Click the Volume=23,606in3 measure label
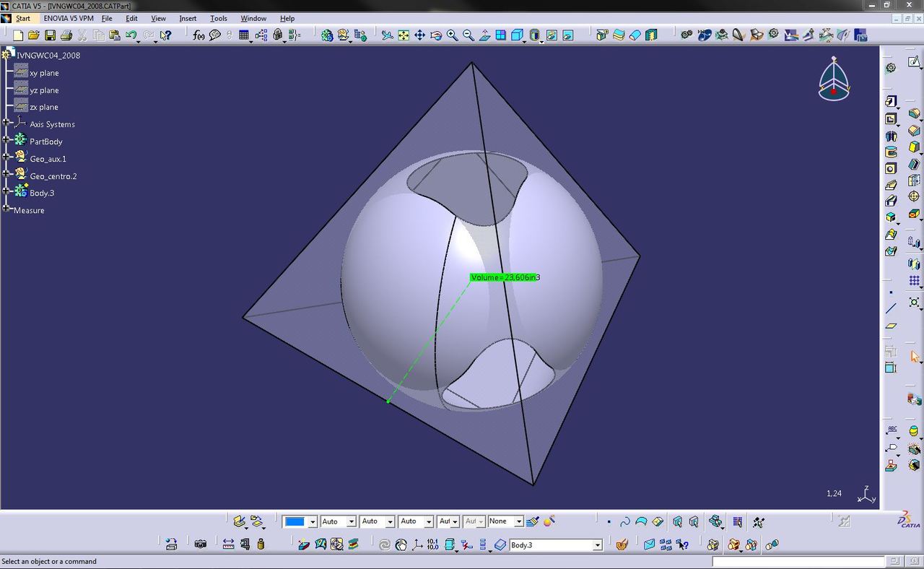 (x=505, y=277)
